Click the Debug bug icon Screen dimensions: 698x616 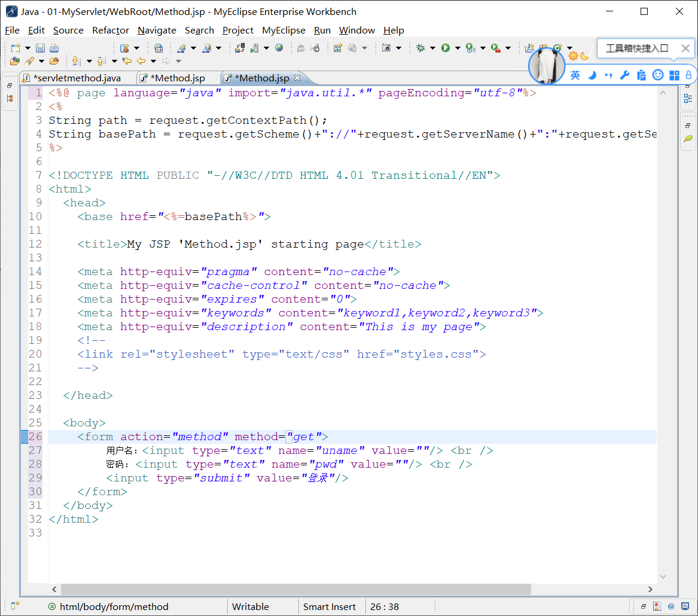420,48
